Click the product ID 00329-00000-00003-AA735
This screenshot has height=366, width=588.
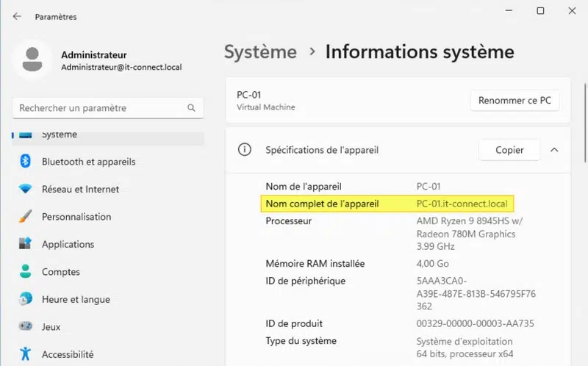point(475,323)
